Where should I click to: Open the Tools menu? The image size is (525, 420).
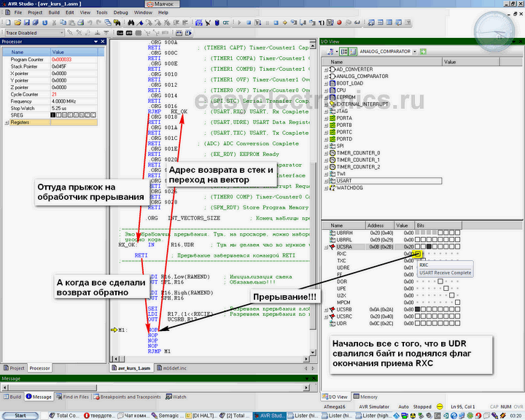pos(102,12)
